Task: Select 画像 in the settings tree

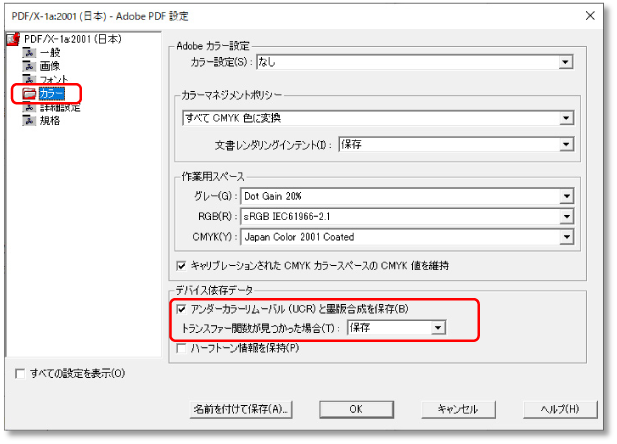Action: coord(50,66)
